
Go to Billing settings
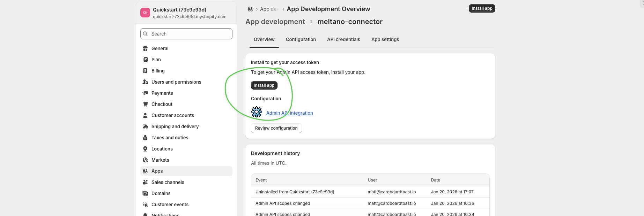pos(186,71)
